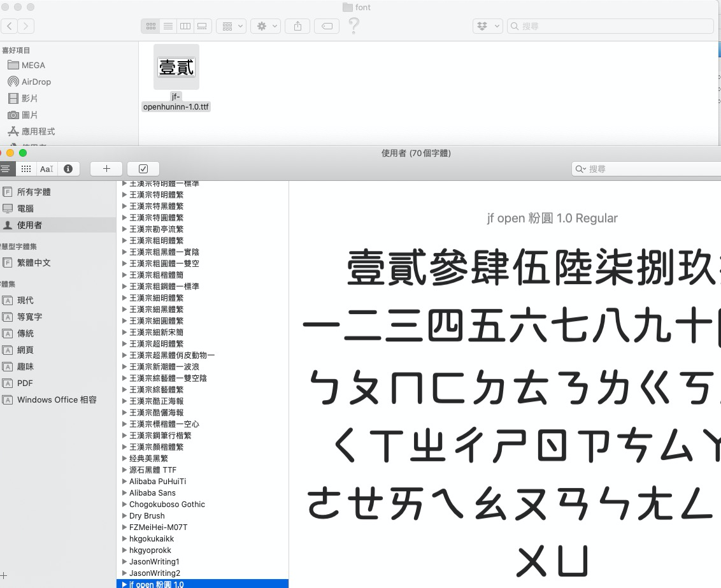Viewport: 721px width, 588px height.
Task: Select the jf-openhuninn-1.0.ttf file thumbnail
Action: (x=176, y=67)
